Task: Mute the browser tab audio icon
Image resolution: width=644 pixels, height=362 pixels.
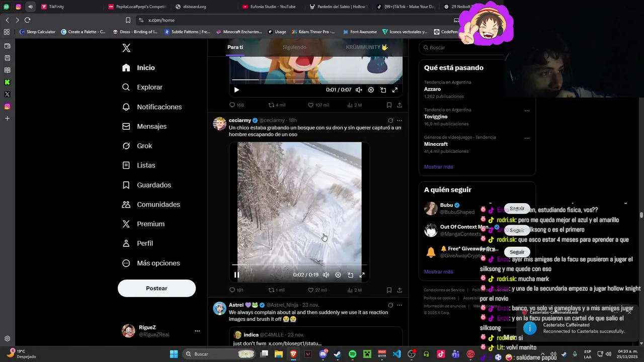Action: pyautogui.click(x=30, y=7)
